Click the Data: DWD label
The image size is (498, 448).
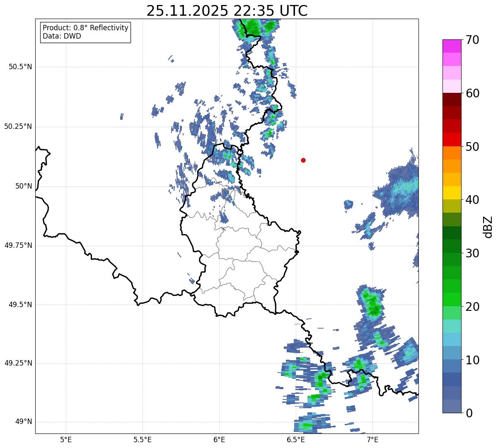(62, 36)
